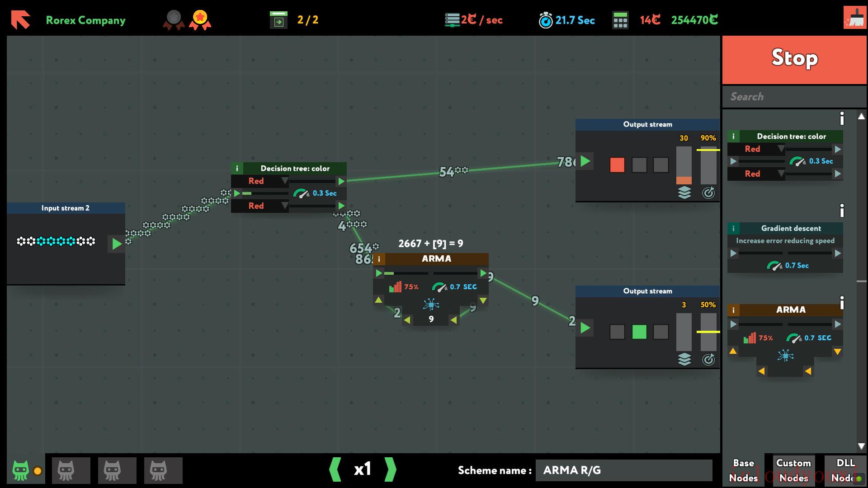This screenshot has height=488, width=868.
Task: Click the refresh/recalculate icon on Output stream
Action: [708, 192]
